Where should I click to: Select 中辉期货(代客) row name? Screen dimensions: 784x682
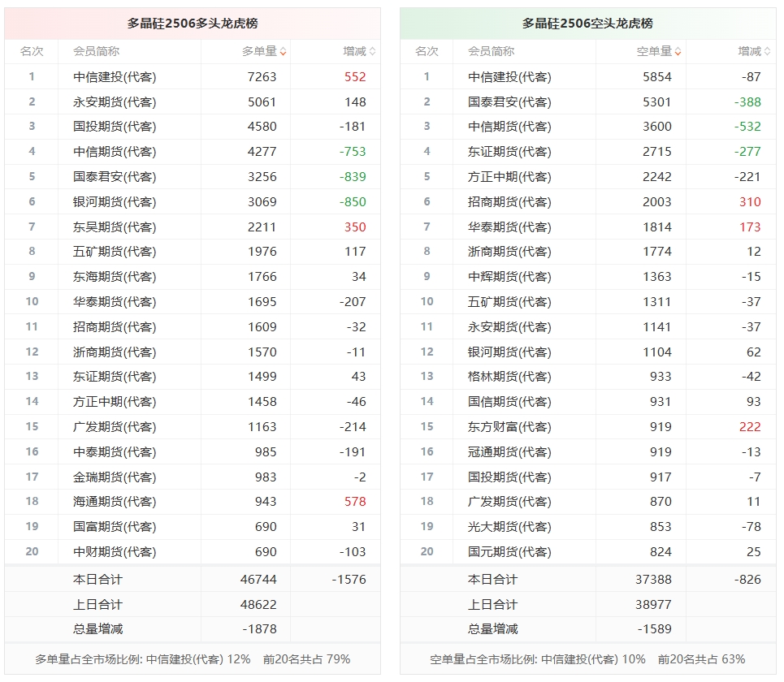pyautogui.click(x=509, y=276)
